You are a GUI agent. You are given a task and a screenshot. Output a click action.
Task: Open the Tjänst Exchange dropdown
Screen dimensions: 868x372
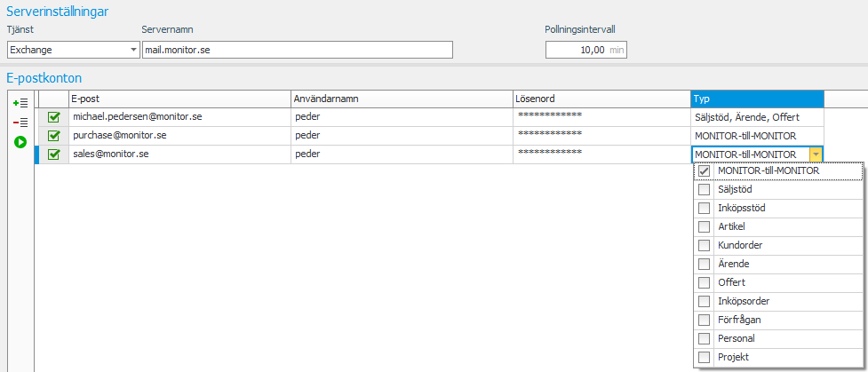134,50
